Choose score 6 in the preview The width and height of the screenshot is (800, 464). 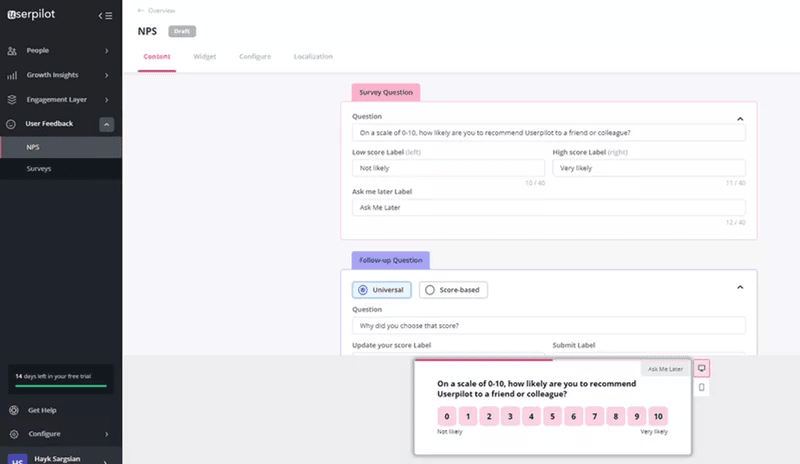tap(573, 416)
